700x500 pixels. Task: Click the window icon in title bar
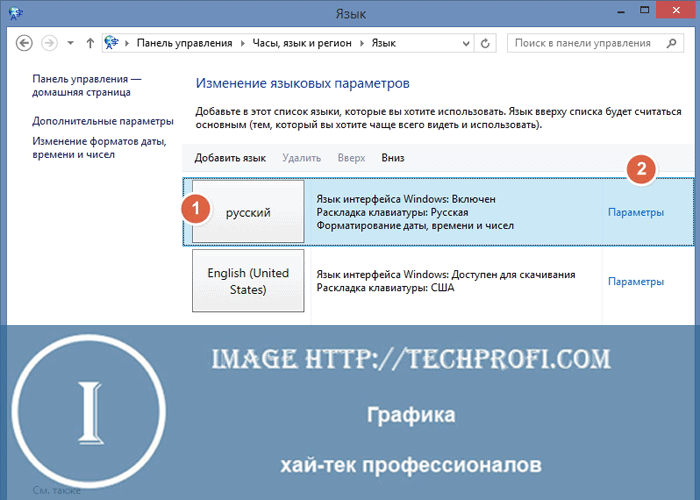tap(16, 13)
